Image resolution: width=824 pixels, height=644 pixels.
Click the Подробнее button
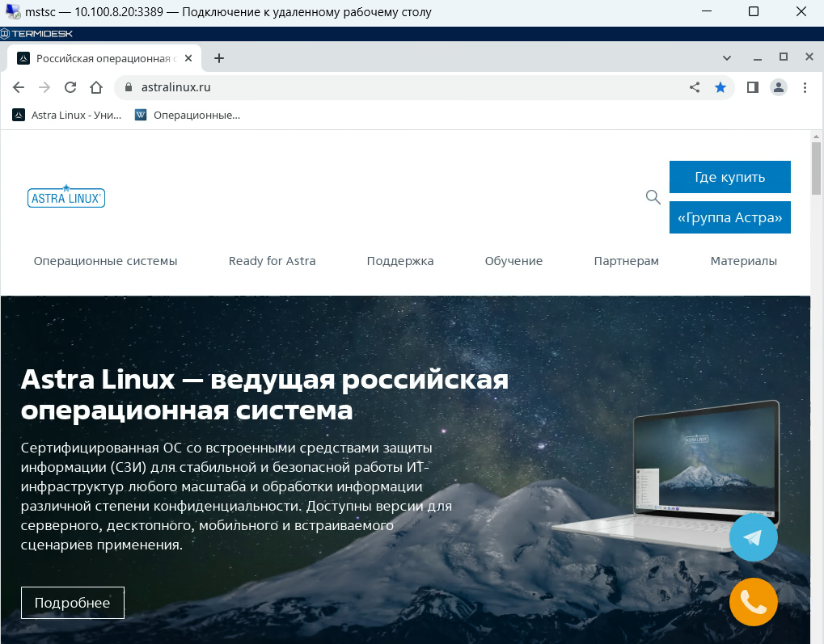click(73, 603)
